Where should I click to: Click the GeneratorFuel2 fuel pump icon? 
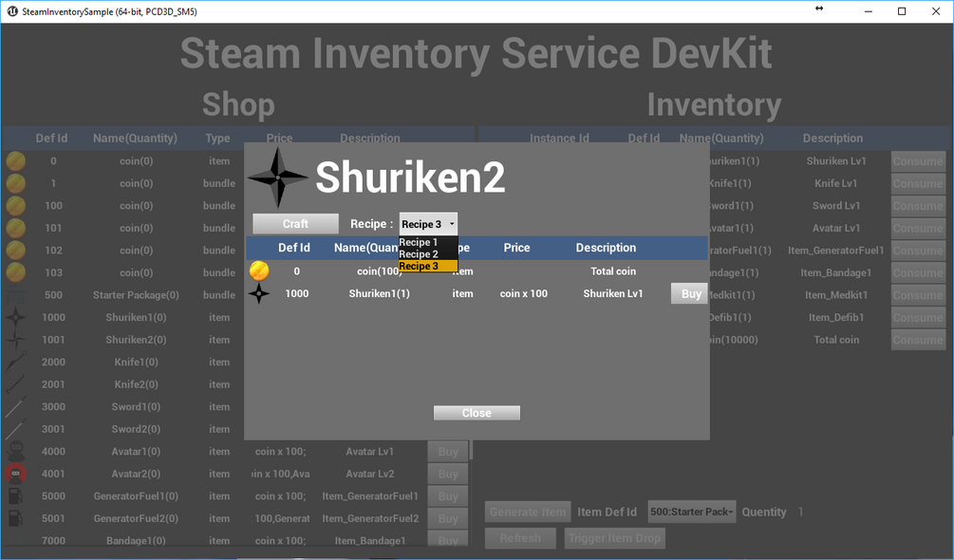pyautogui.click(x=16, y=518)
